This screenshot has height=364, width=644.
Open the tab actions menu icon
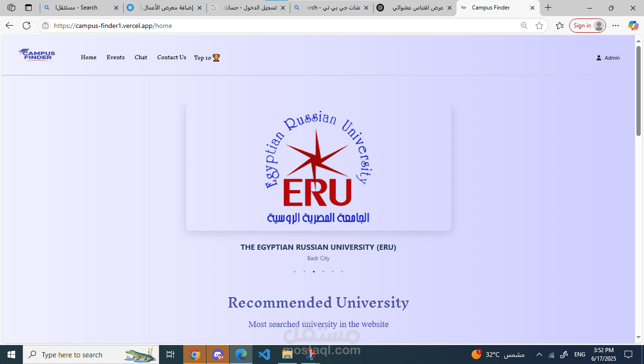28,8
